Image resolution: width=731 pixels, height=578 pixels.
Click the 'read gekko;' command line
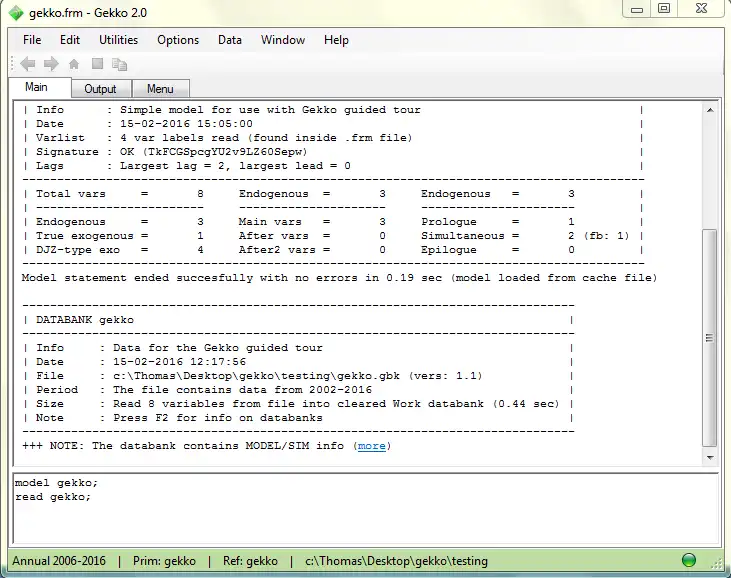[52, 497]
